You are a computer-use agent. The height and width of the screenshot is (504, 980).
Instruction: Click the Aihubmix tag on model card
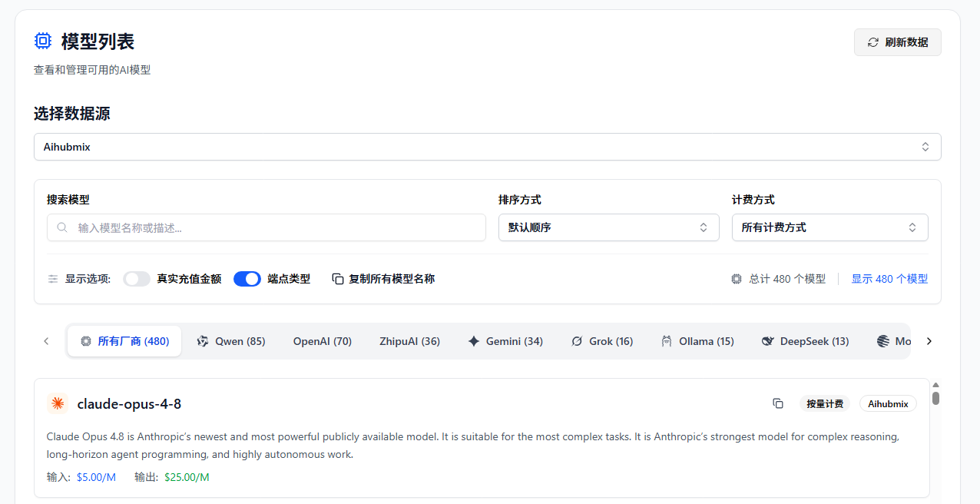tap(888, 403)
